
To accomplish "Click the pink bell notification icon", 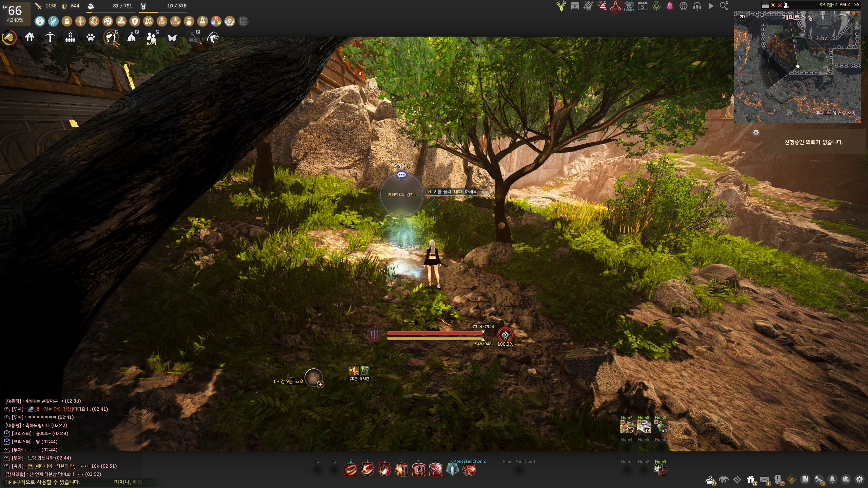I will (670, 6).
